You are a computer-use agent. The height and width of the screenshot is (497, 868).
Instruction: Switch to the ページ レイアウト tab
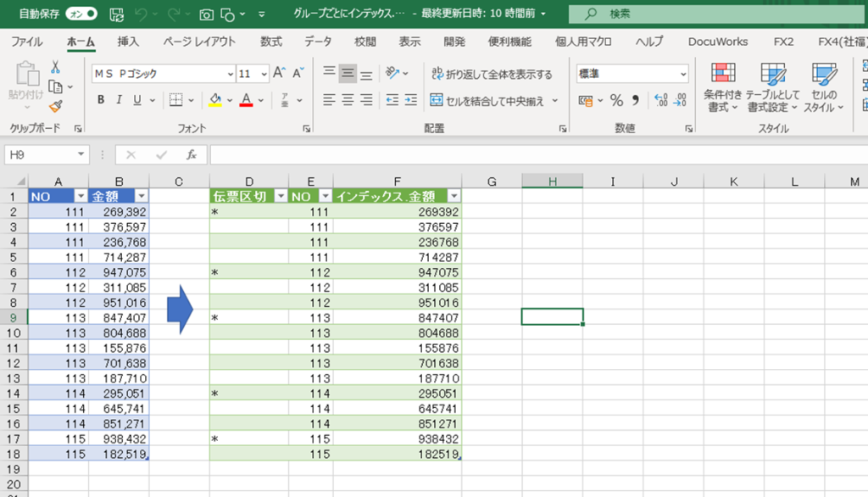(199, 42)
